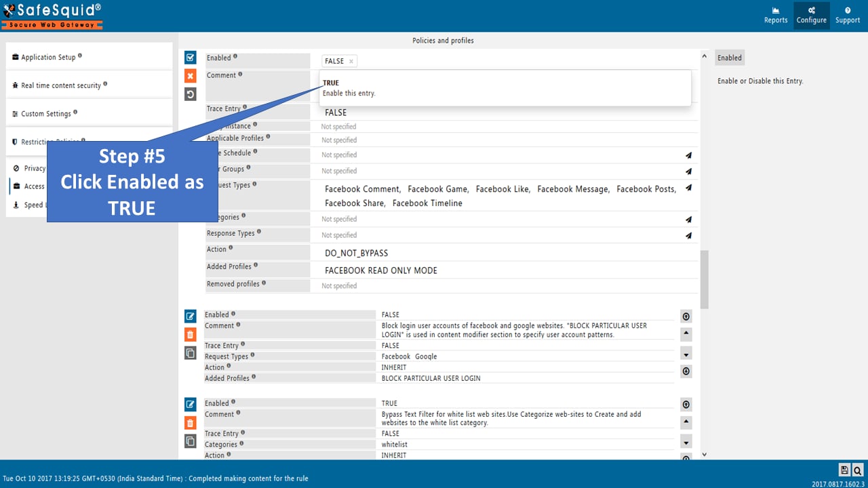Click Categories paper plane icon
868x488 pixels.
pos(688,220)
